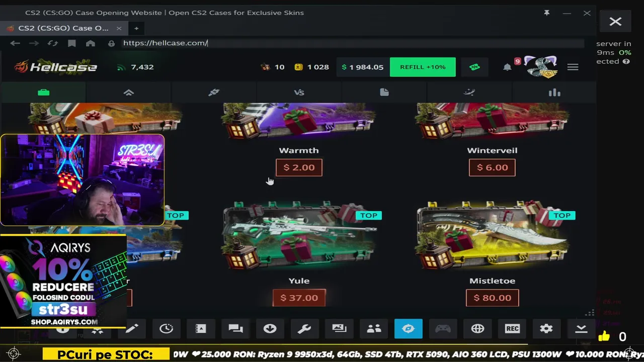This screenshot has width=644, height=362.
Task: Toggle the highlighted eye visibility button
Action: (x=409, y=329)
